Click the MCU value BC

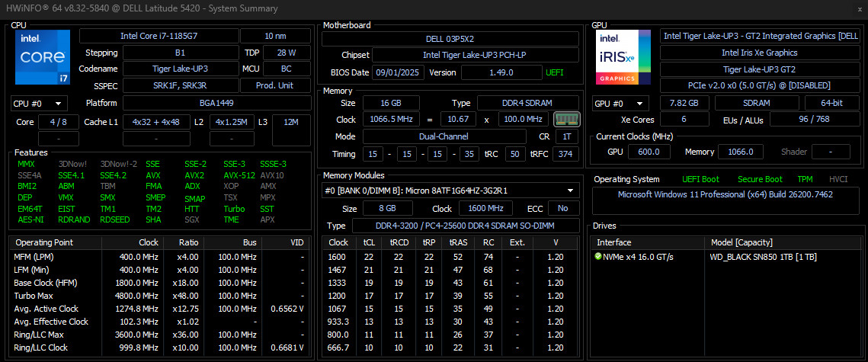pyautogui.click(x=287, y=69)
